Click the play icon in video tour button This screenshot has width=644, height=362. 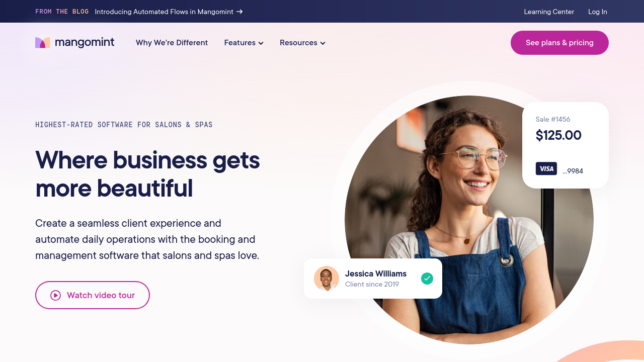click(x=55, y=295)
